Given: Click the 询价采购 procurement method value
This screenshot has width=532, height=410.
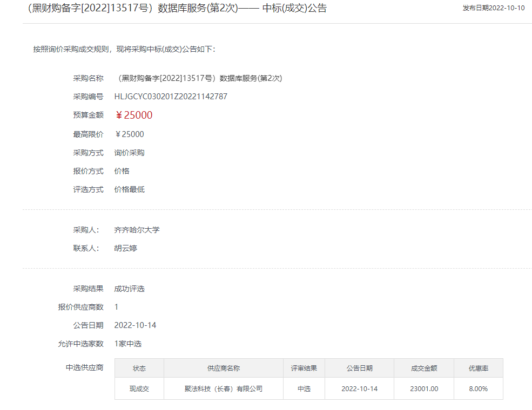Looking at the screenshot, I should pos(129,153).
